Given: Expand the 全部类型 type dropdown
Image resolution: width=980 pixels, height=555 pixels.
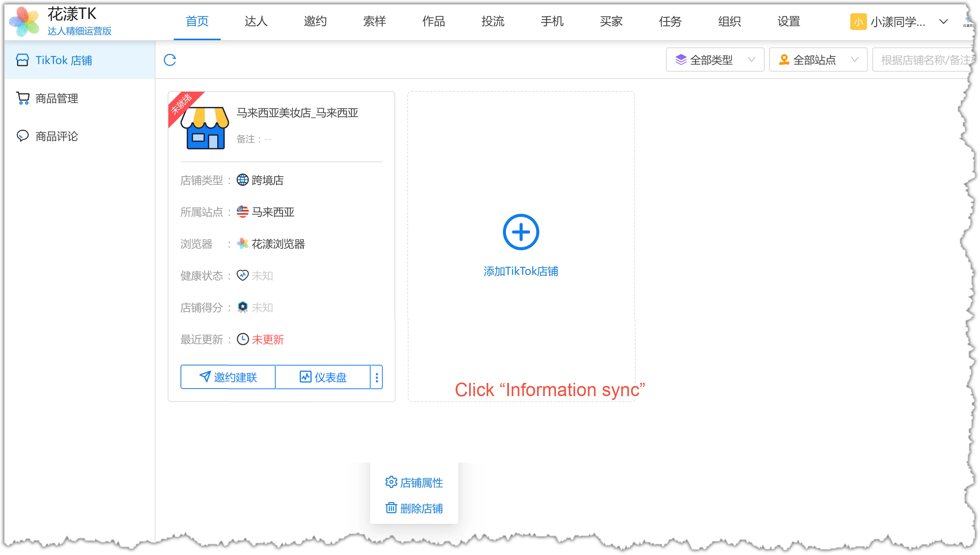Looking at the screenshot, I should click(x=715, y=60).
